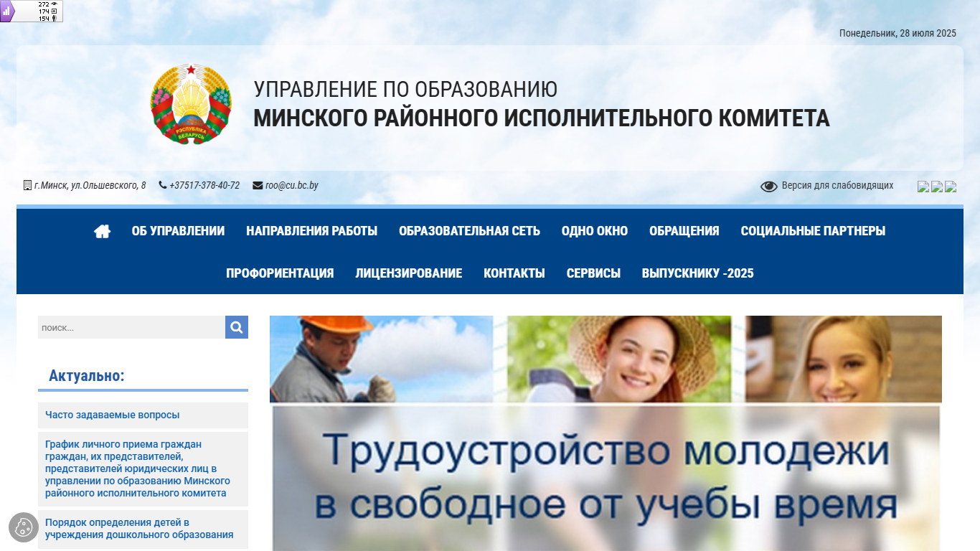Viewport: 980px width, 551px height.
Task: Click the Актуально: sidebar heading
Action: coord(87,376)
